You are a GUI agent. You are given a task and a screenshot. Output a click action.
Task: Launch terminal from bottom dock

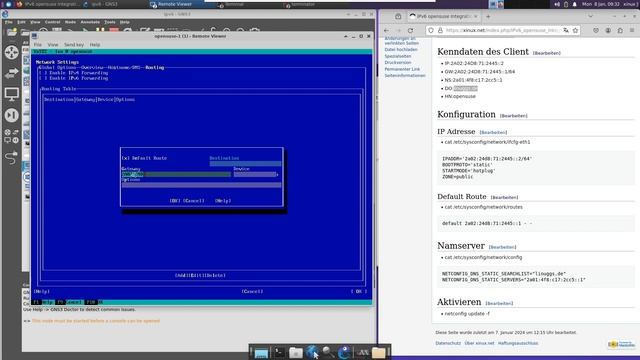click(x=280, y=352)
